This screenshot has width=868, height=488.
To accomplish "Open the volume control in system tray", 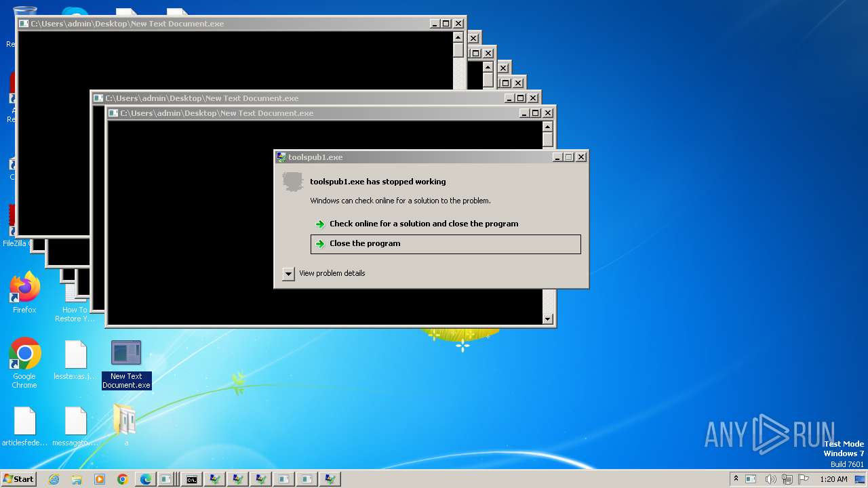I will [770, 479].
